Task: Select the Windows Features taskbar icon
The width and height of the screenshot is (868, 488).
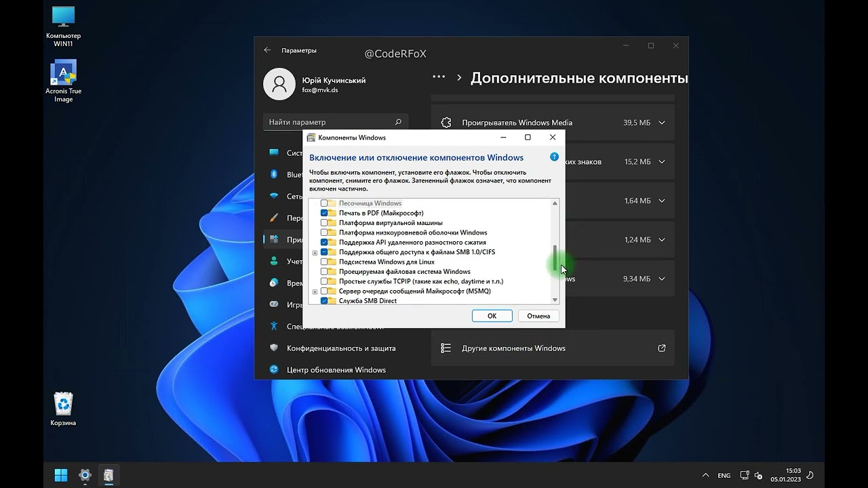Action: [x=108, y=475]
